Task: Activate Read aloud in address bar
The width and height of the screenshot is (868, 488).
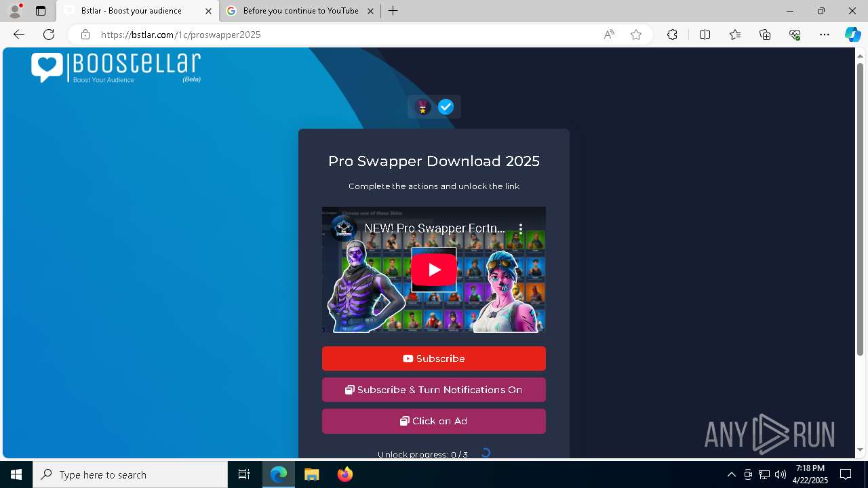Action: (x=609, y=35)
